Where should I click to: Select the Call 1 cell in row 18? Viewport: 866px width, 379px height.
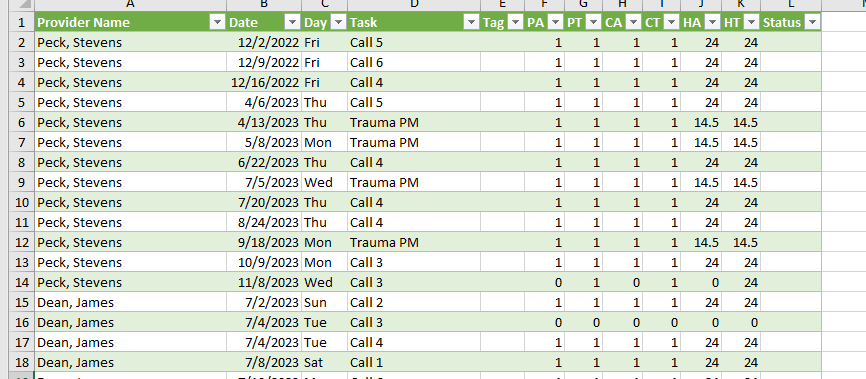pyautogui.click(x=414, y=362)
